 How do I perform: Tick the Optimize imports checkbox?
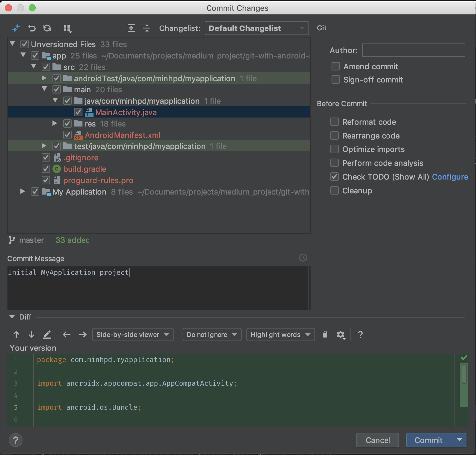click(334, 149)
